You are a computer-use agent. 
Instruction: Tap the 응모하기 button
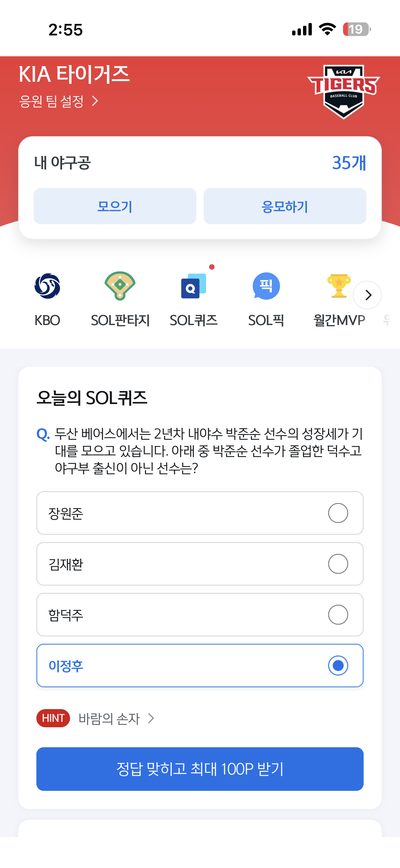[285, 206]
